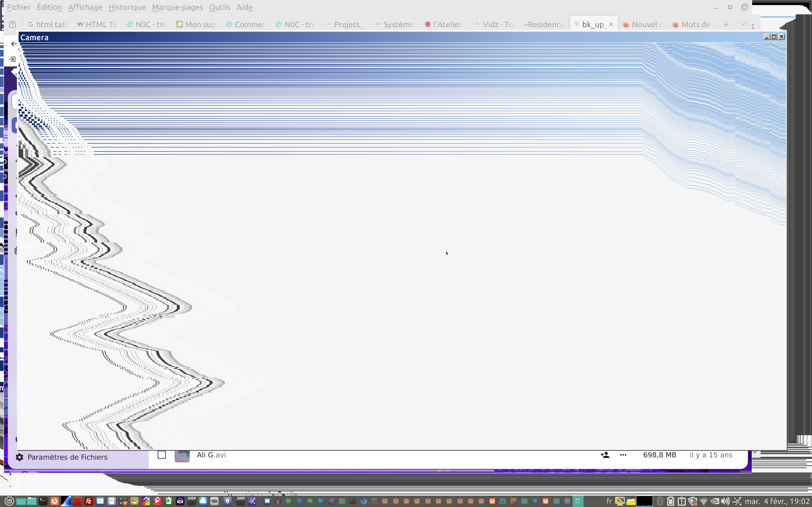Screen dimensions: 812x507
Task: Click the share icon for Ali G.avi
Action: (605, 455)
